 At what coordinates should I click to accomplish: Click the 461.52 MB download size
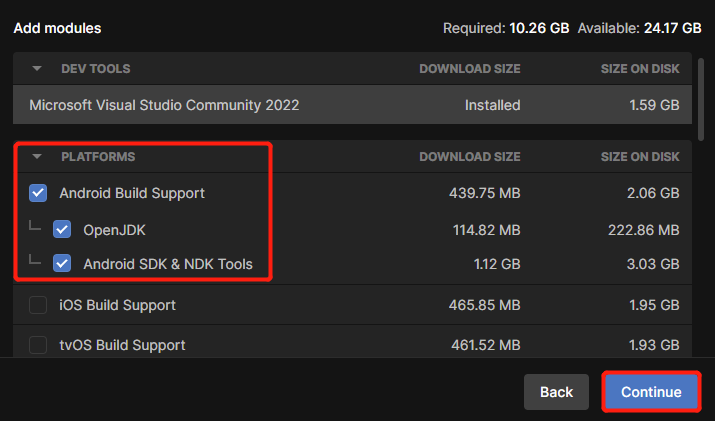click(x=486, y=345)
